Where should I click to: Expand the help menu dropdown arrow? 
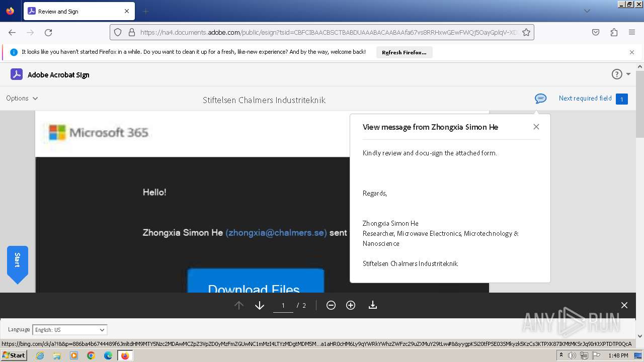click(x=628, y=74)
